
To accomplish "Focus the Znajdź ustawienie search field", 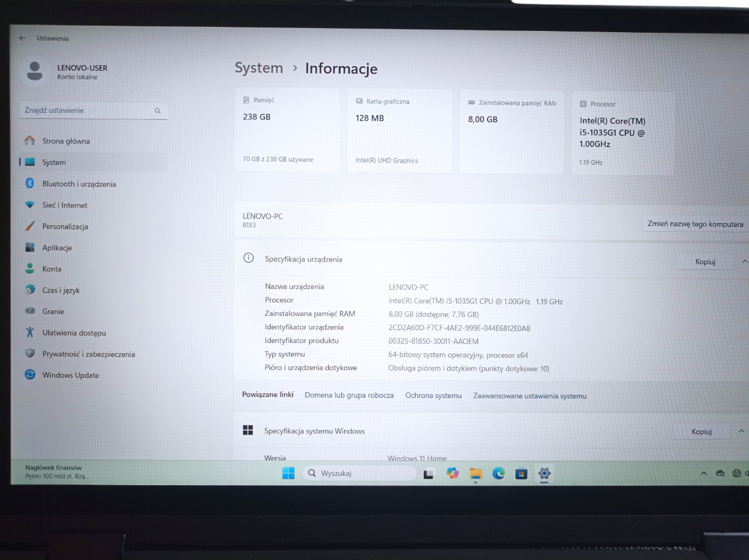I will 93,111.
